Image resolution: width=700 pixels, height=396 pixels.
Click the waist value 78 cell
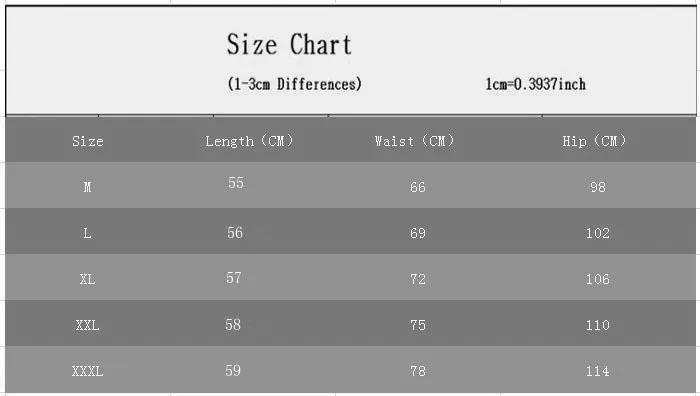pos(418,371)
